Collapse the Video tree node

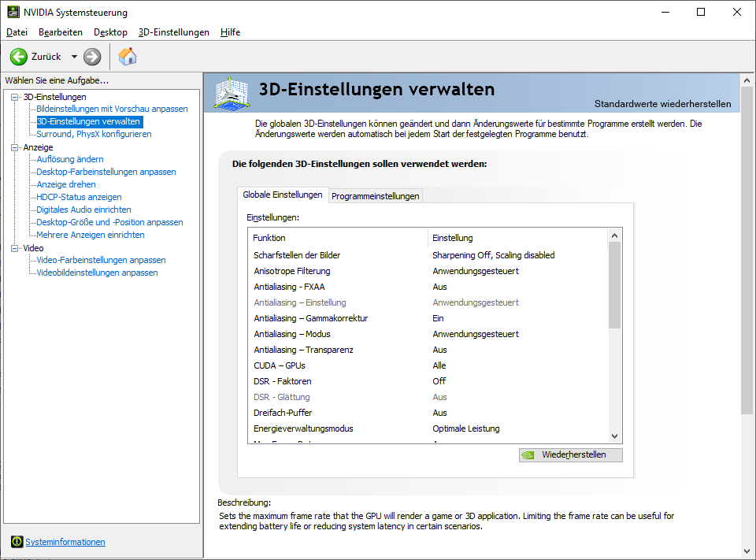[x=15, y=248]
